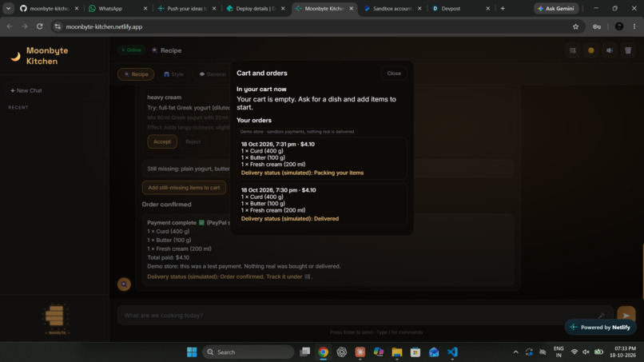The width and height of the screenshot is (644, 362).
Task: Click the Online status indicator
Action: (131, 50)
